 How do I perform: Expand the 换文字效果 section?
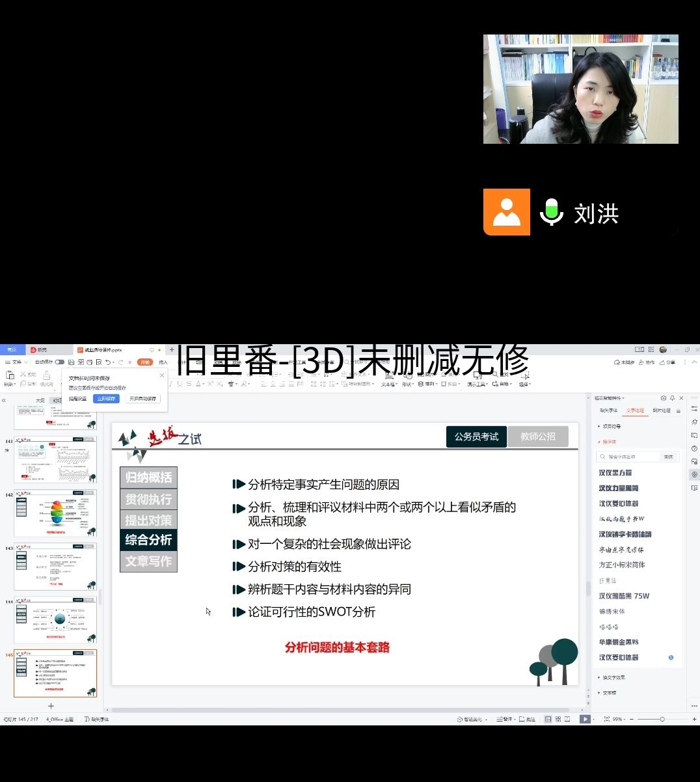click(612, 677)
